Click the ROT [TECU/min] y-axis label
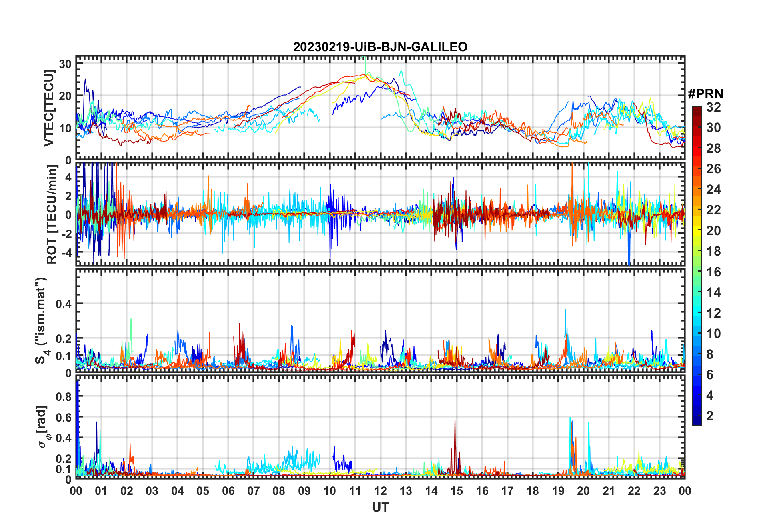 [x=52, y=214]
